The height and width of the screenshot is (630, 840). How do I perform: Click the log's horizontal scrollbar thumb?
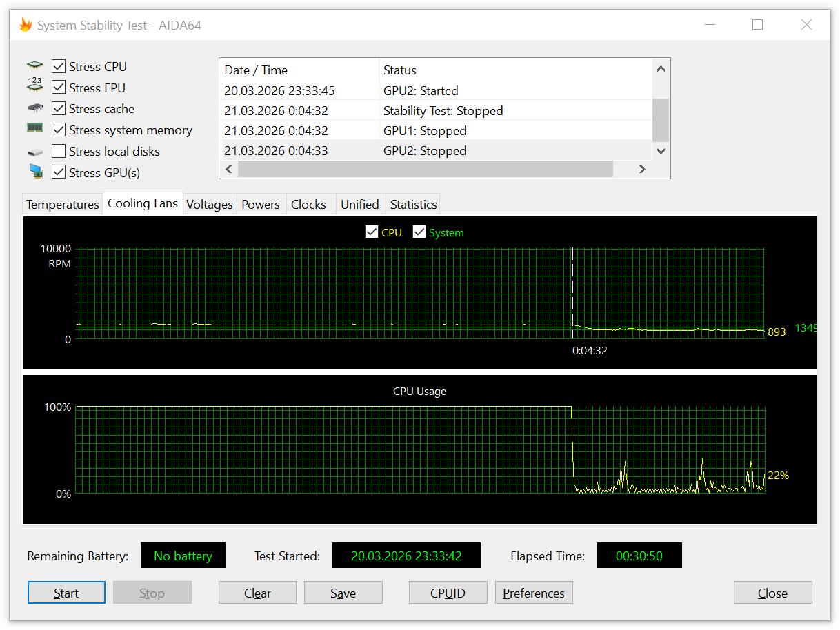(426, 169)
